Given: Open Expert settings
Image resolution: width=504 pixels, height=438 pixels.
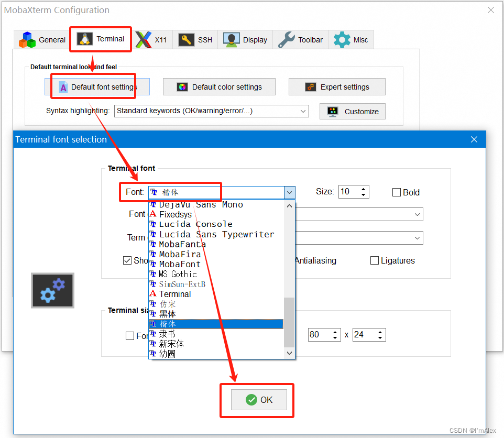Looking at the screenshot, I should 337,87.
